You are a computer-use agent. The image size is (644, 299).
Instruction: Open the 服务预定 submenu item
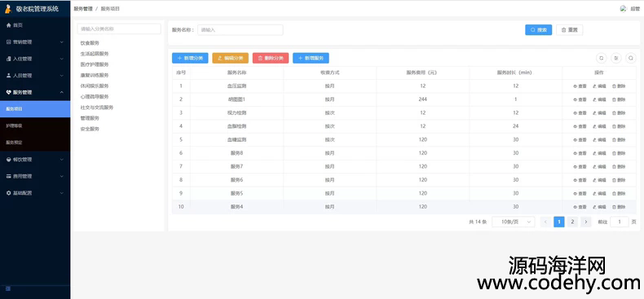pyautogui.click(x=35, y=143)
